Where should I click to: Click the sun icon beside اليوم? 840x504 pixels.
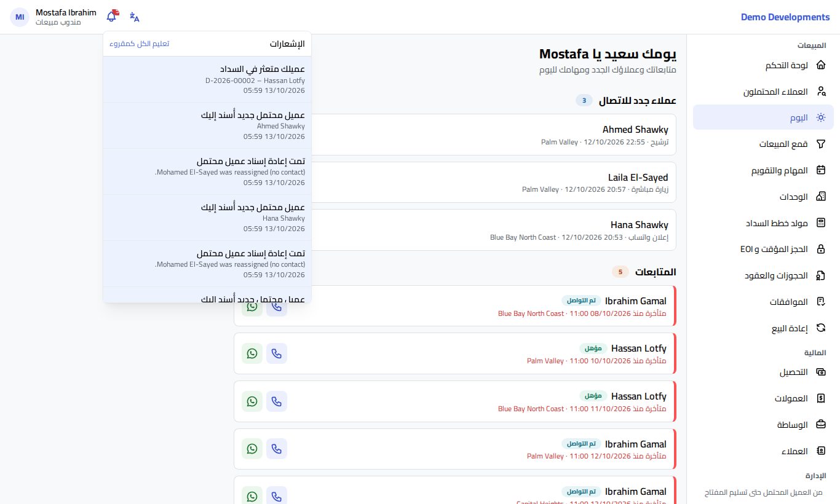(820, 117)
